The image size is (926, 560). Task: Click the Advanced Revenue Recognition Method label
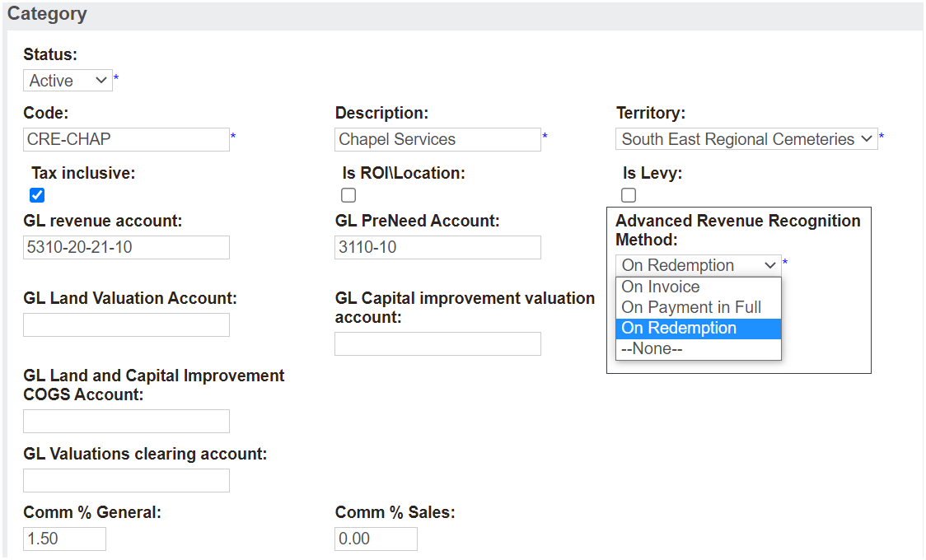(x=737, y=230)
